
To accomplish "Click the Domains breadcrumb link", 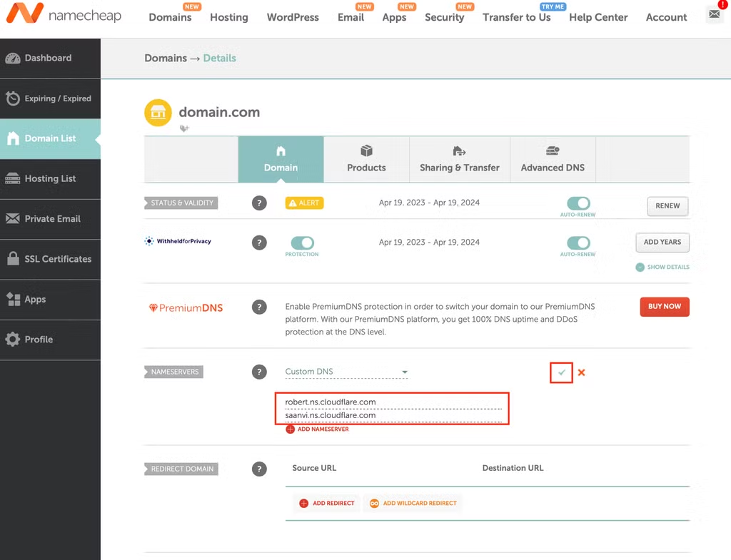I will (x=166, y=58).
